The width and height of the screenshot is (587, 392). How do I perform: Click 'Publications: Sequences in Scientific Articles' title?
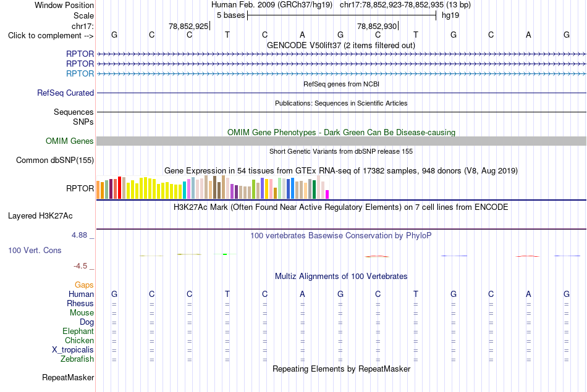click(341, 103)
